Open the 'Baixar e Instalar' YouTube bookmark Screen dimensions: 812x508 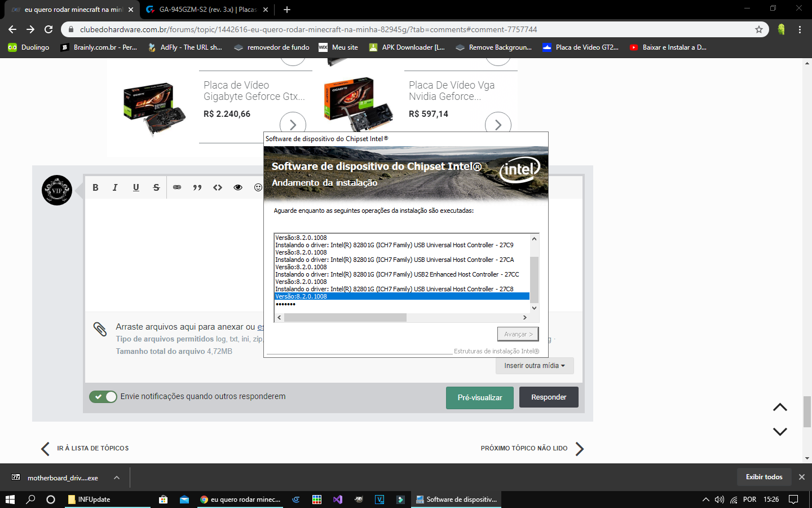[668, 47]
